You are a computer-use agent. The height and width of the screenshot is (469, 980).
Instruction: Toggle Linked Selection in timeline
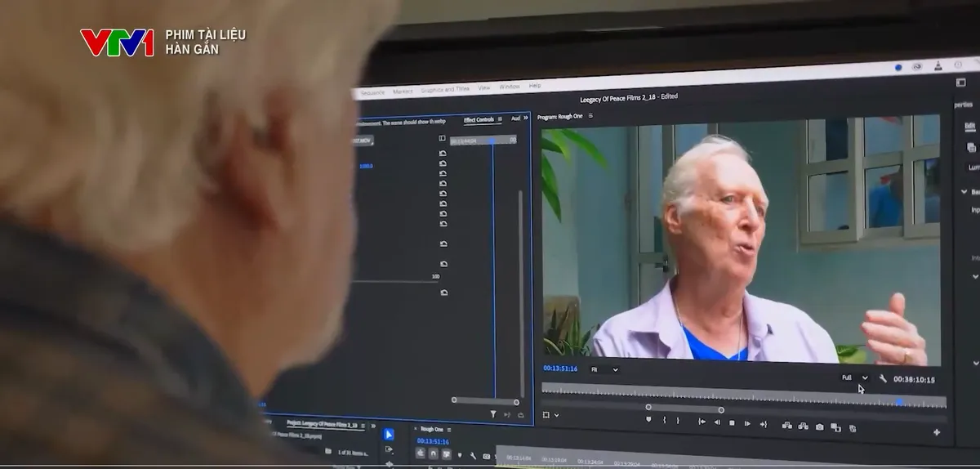point(447,454)
